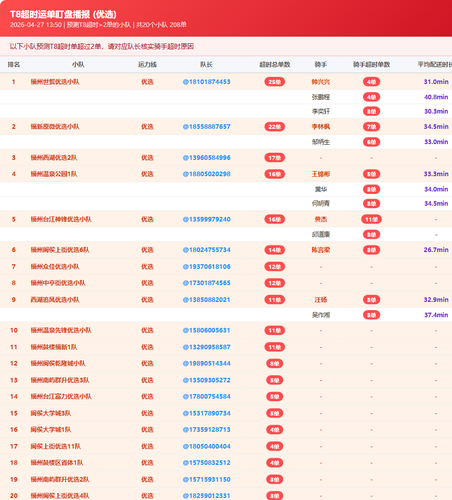Click the 32.9min average time value
452x500 pixels.
pyautogui.click(x=436, y=300)
